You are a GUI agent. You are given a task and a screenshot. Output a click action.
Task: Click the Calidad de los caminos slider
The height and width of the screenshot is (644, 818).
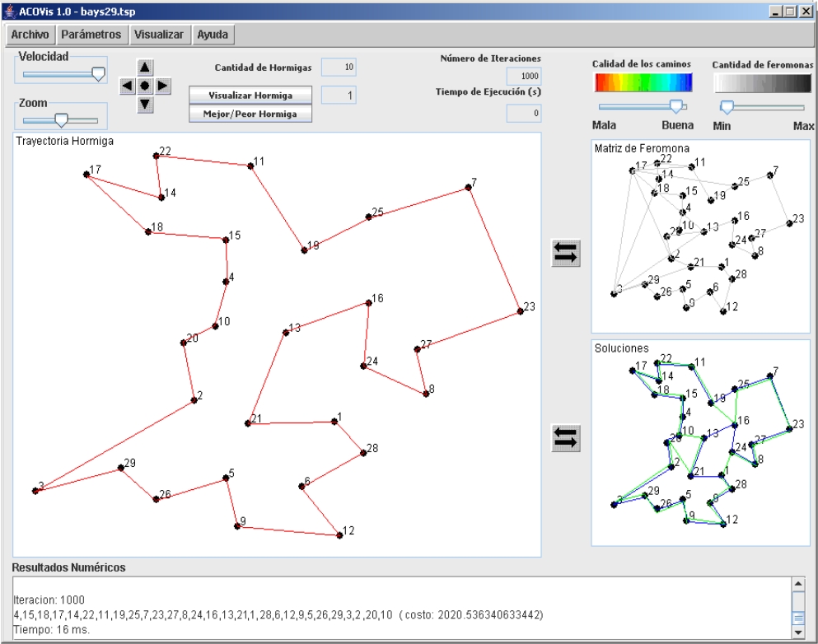click(676, 106)
